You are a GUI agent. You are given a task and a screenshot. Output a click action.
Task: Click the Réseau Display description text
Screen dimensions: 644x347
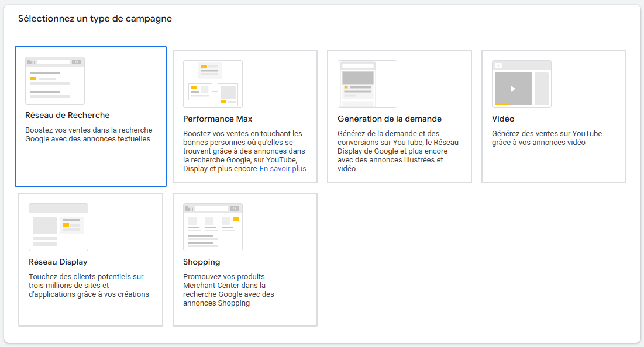pyautogui.click(x=88, y=285)
